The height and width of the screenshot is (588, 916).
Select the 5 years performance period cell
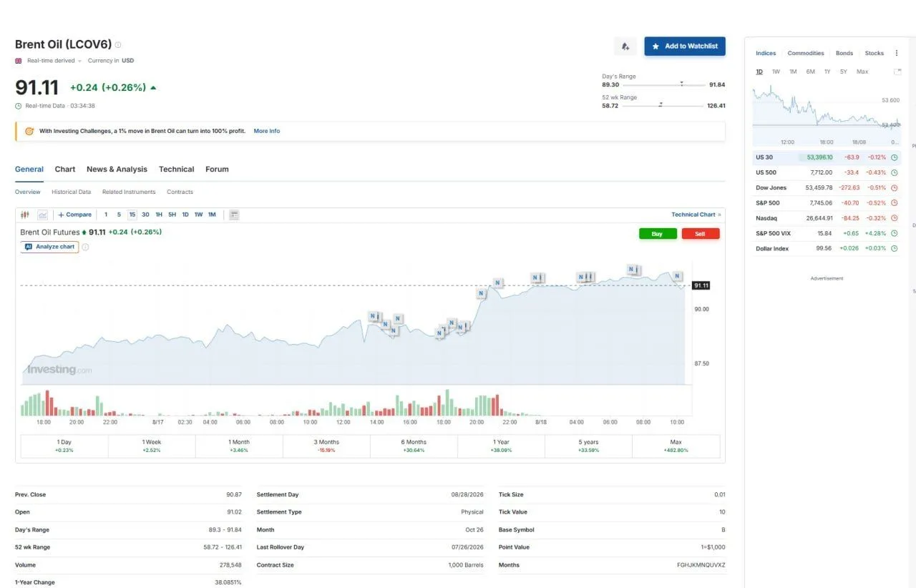pyautogui.click(x=588, y=446)
